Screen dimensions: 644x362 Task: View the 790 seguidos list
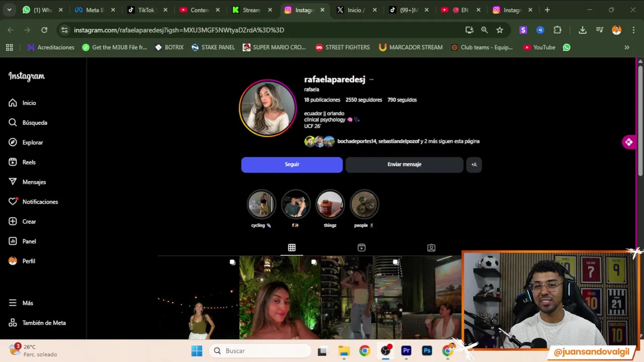point(402,100)
